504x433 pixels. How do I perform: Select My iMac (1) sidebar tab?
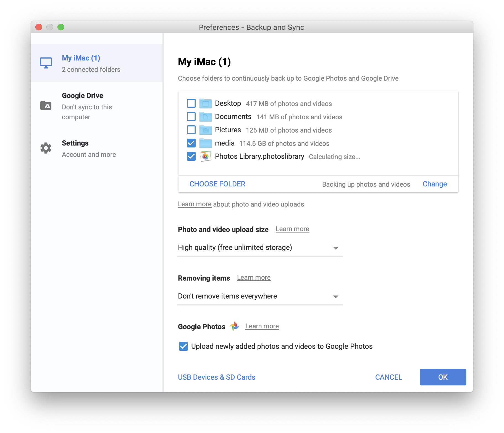97,63
